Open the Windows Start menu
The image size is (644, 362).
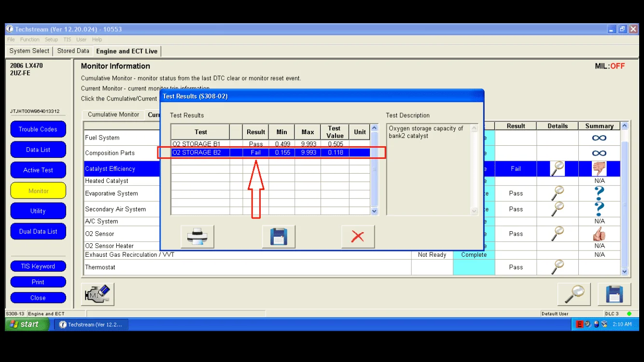27,324
